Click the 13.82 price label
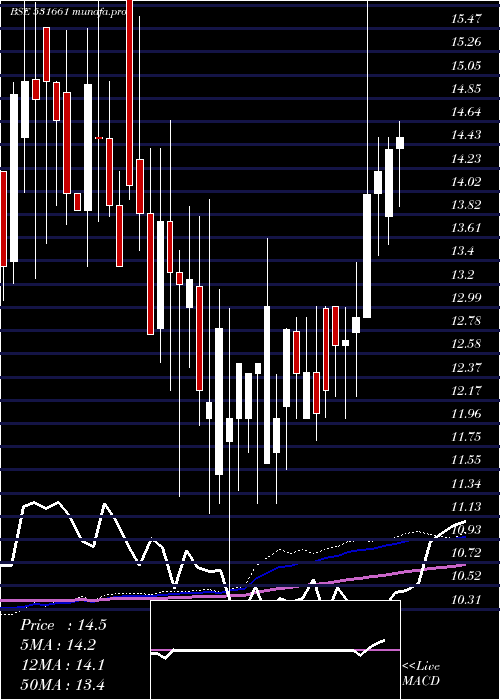The image size is (500, 700). coord(467,205)
